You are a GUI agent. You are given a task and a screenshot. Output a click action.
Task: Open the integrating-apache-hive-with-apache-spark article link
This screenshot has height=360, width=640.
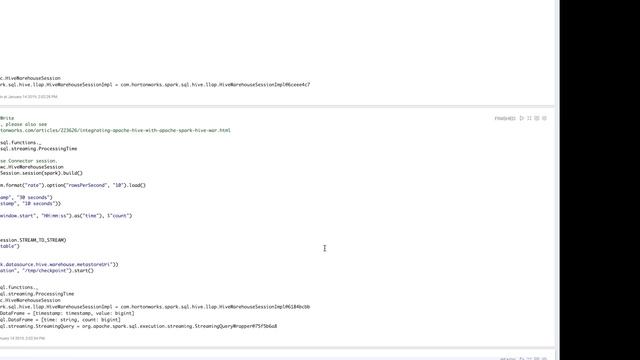click(x=115, y=130)
